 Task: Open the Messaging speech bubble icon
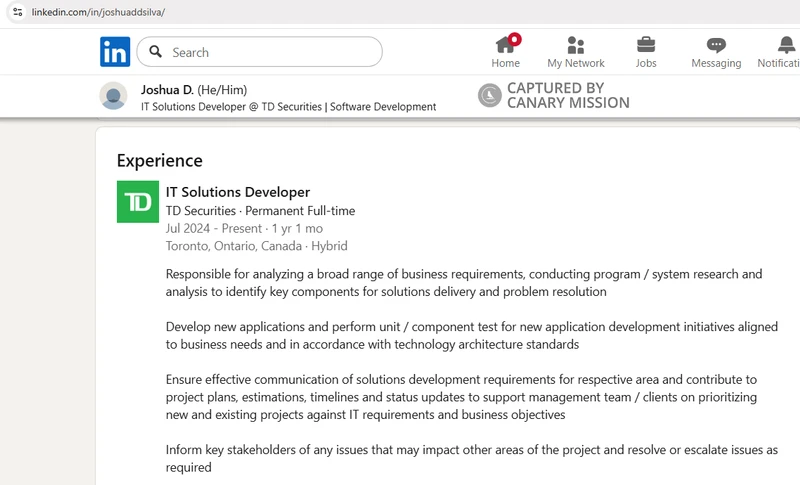[716, 45]
